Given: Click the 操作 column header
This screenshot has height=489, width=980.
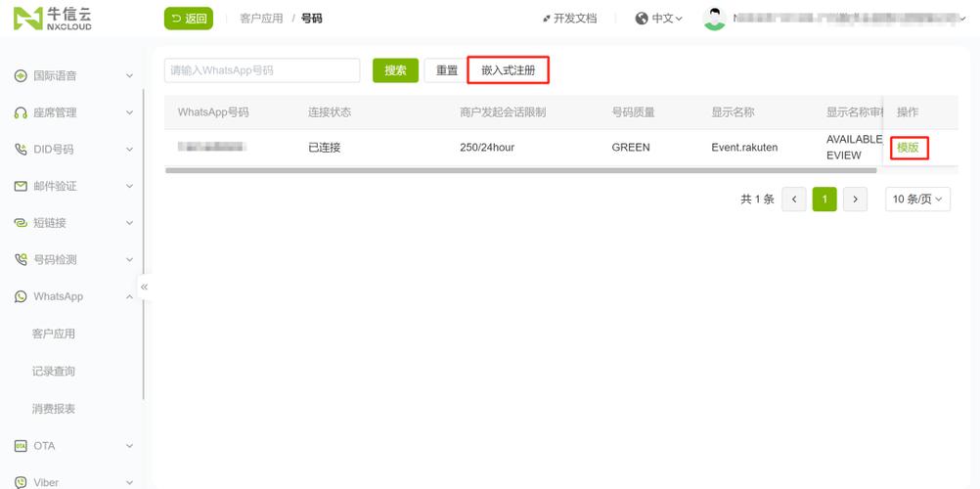Looking at the screenshot, I should click(908, 112).
